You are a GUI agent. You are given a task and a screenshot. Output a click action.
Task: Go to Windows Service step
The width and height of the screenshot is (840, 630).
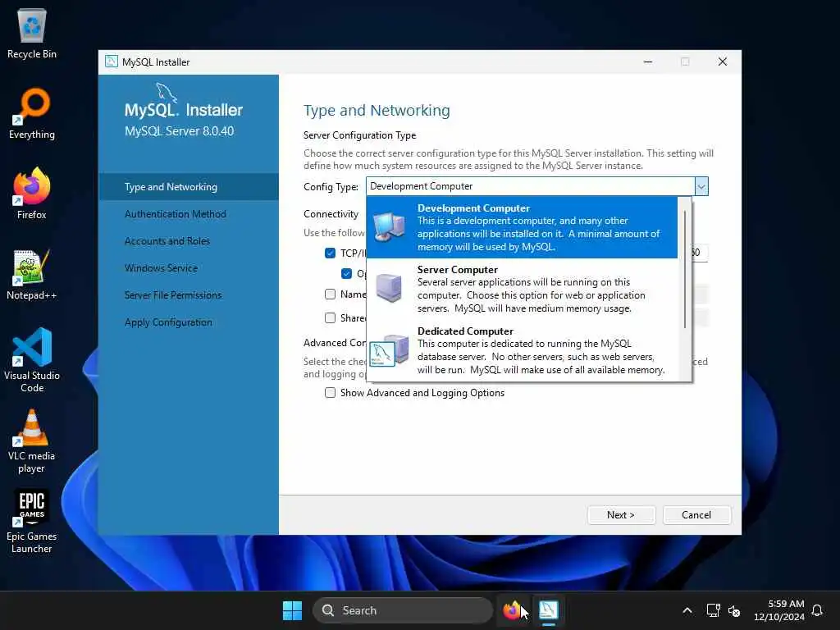coord(161,268)
